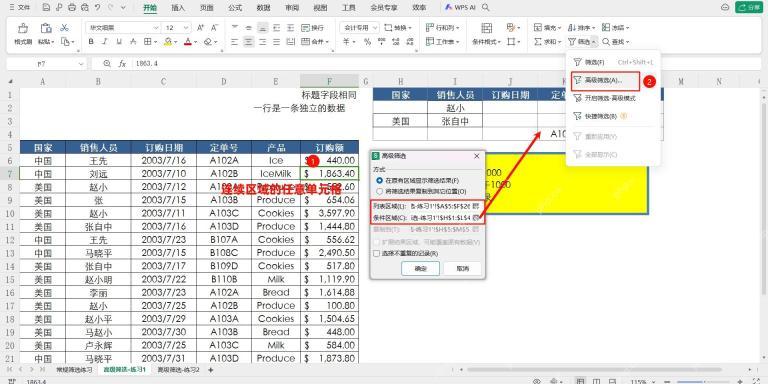The width and height of the screenshot is (768, 384).
Task: Toggle Italic formatting
Action: pos(104,42)
